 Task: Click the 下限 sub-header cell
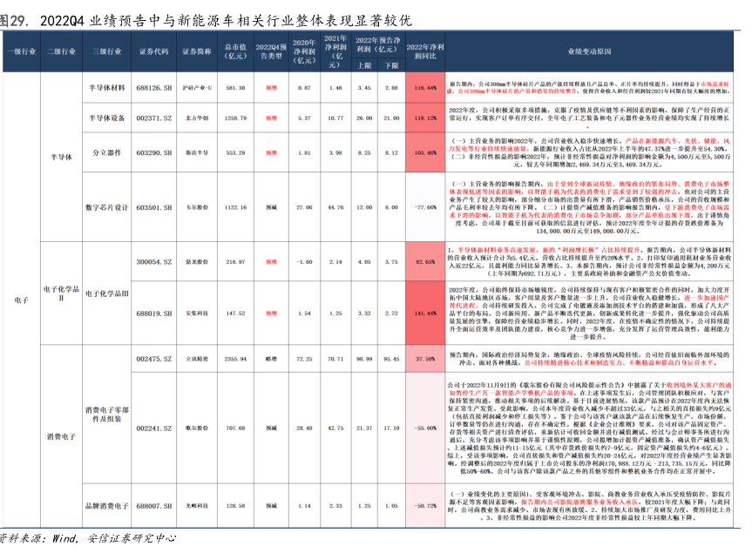(393, 65)
